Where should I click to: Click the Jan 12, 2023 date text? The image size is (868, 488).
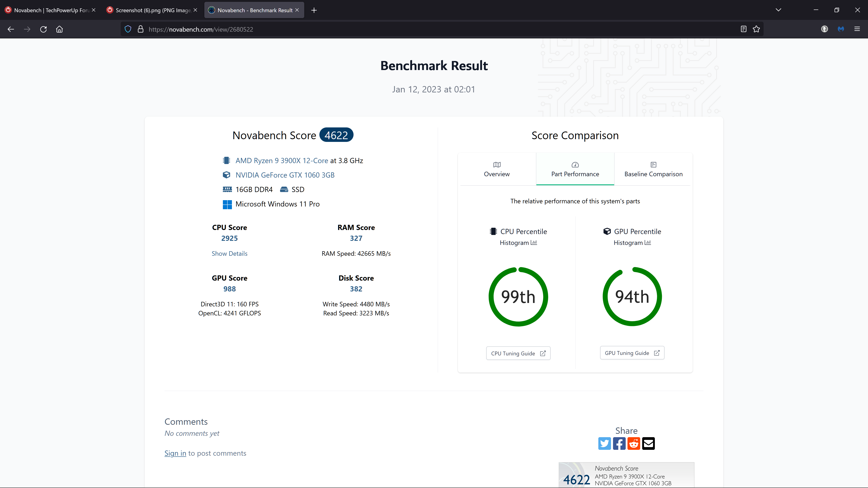(434, 89)
